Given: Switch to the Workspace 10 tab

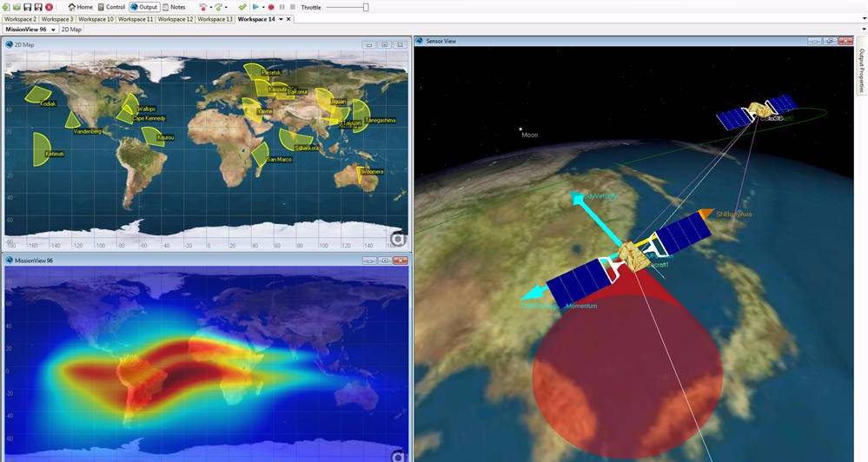Looking at the screenshot, I should click(x=96, y=19).
